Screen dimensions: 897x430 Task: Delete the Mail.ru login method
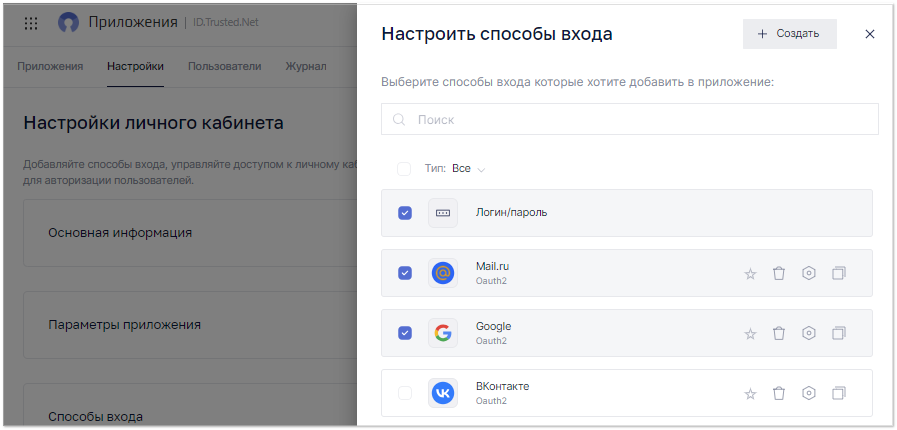(779, 273)
